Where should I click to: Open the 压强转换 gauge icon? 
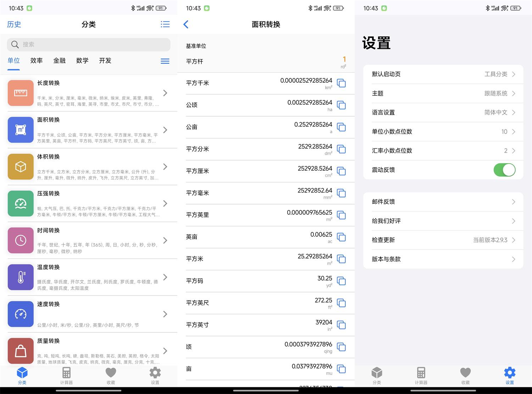point(20,204)
